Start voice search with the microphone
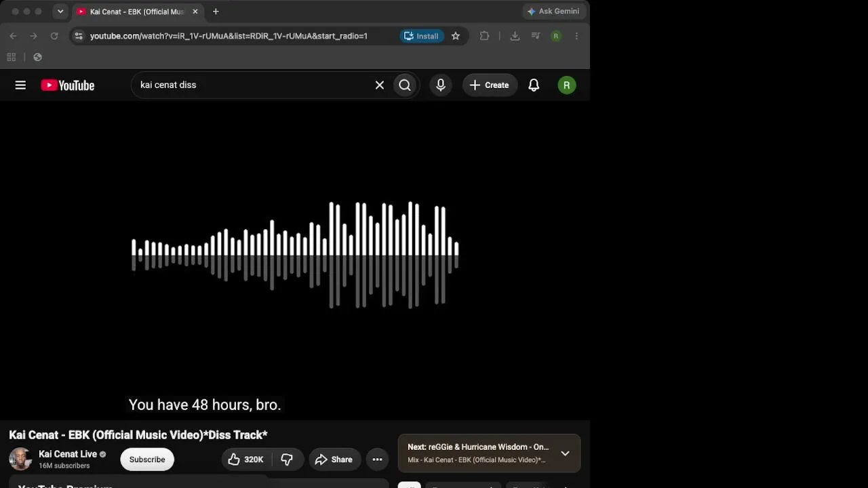Viewport: 868px width, 488px height. [x=441, y=85]
